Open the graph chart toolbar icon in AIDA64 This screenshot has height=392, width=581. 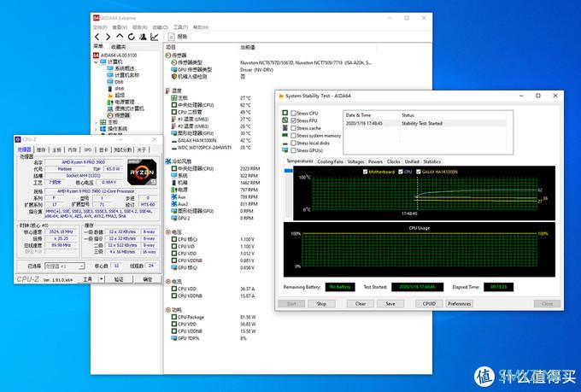[x=155, y=37]
